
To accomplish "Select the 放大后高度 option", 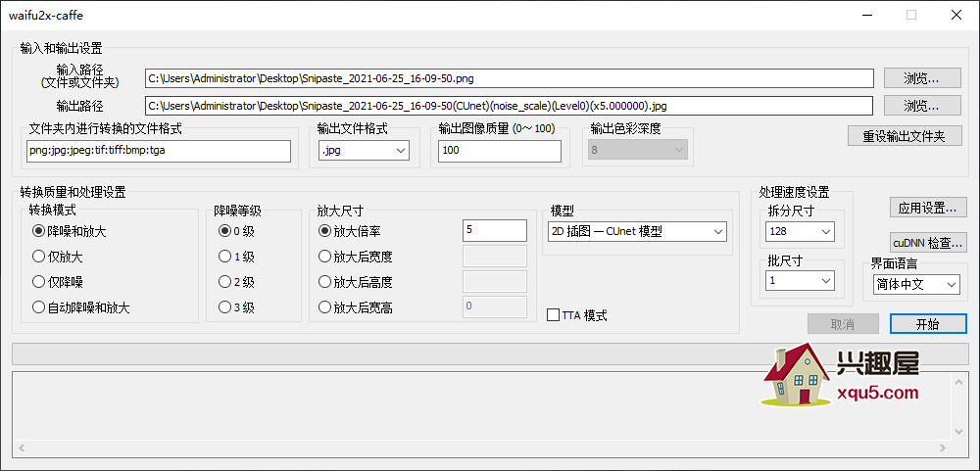I will coord(356,282).
